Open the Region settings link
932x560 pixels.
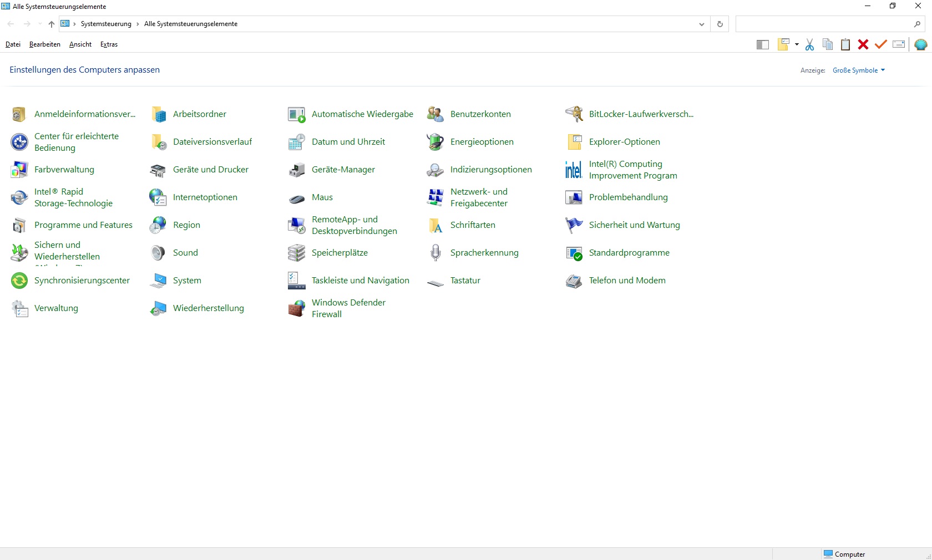point(186,225)
